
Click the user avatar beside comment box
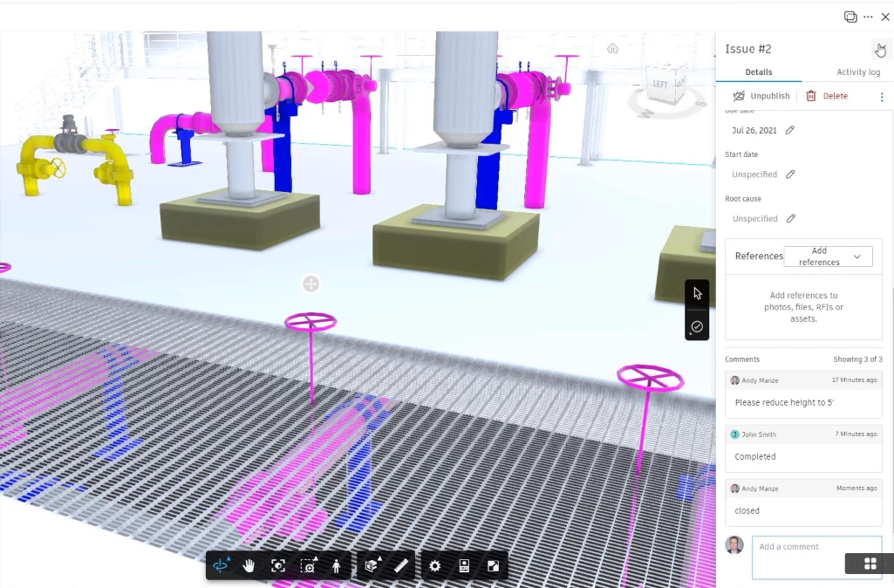pos(734,544)
